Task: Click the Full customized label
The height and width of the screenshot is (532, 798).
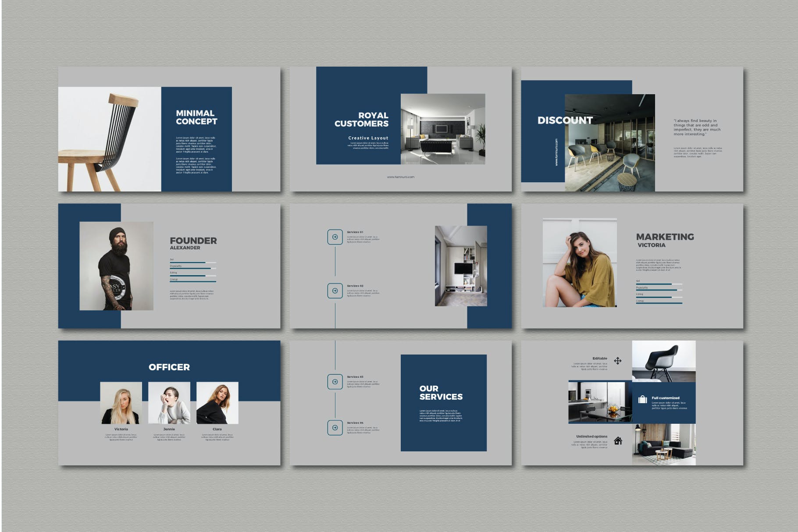Action: coord(666,398)
